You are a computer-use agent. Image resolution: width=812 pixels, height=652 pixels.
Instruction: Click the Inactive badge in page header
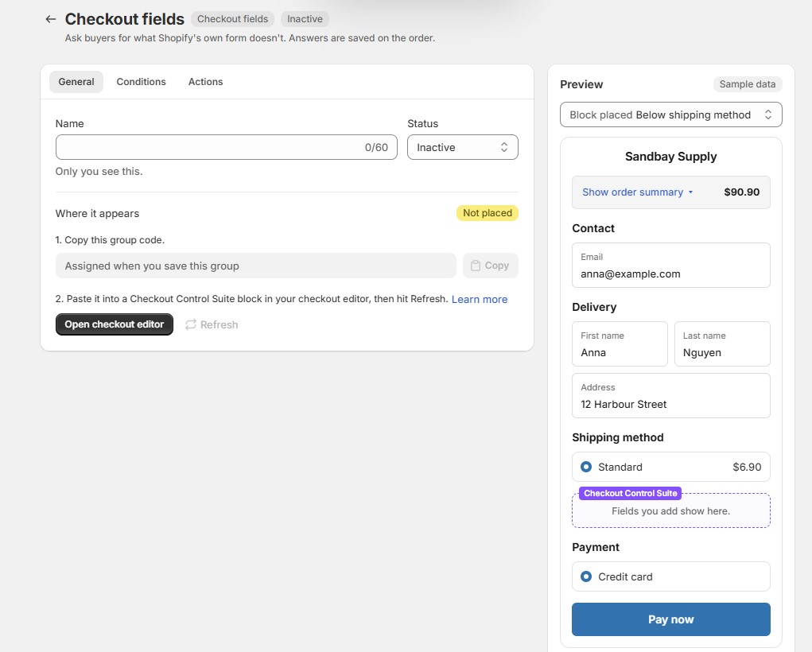click(305, 19)
